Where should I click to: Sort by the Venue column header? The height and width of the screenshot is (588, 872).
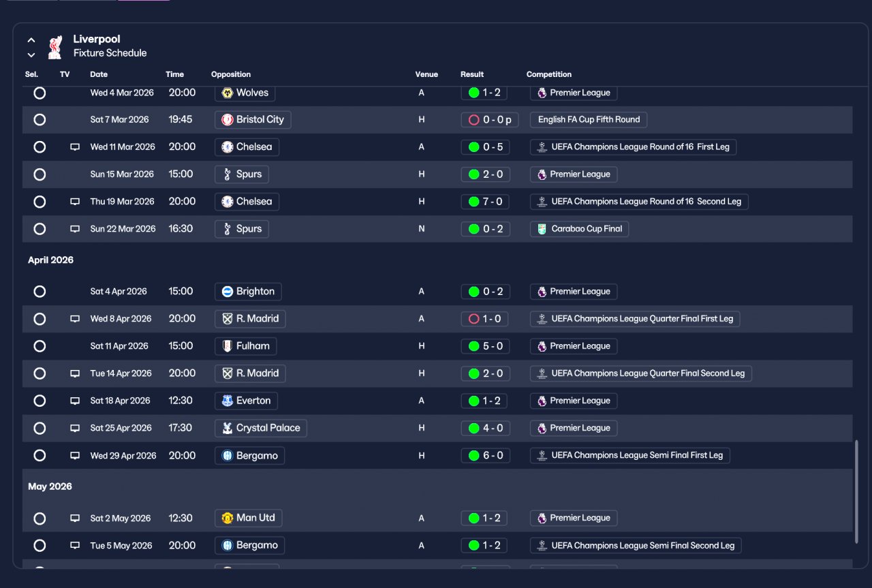(x=426, y=74)
